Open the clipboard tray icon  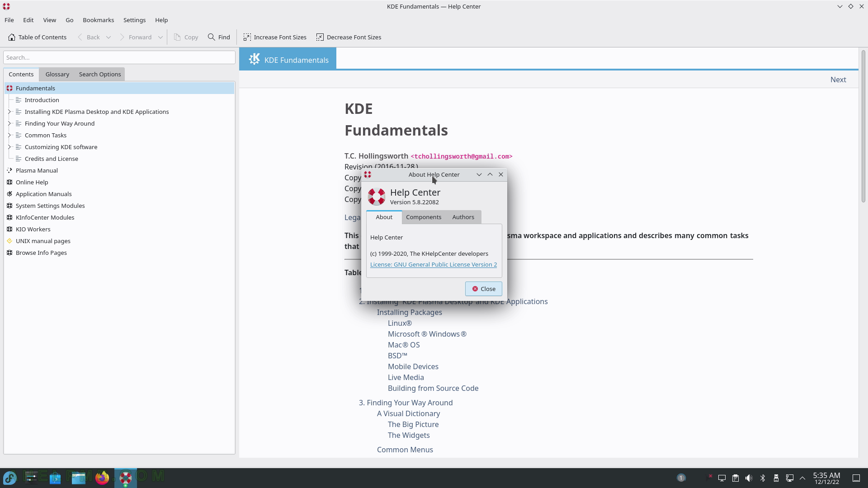735,478
